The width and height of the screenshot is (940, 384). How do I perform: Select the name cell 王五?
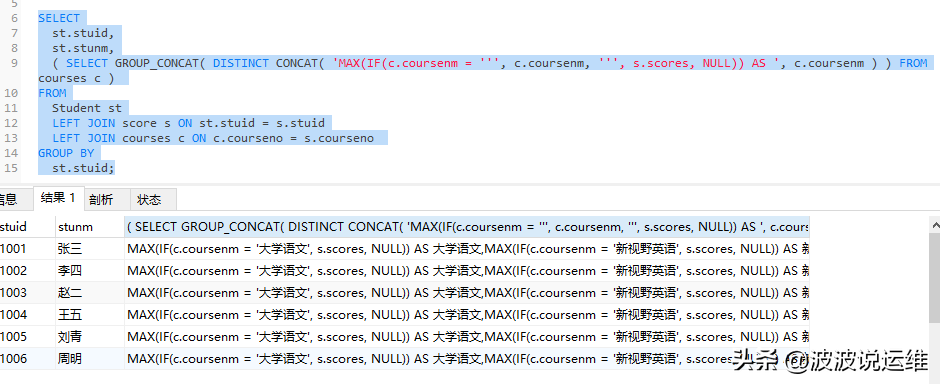click(89, 315)
